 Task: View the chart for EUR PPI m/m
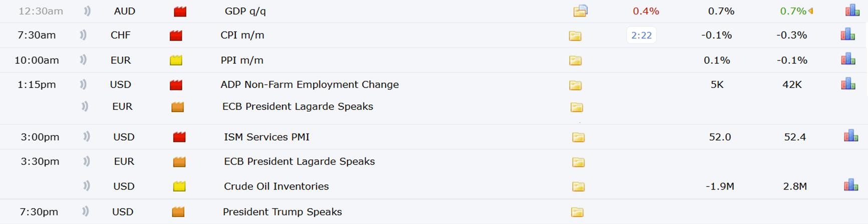[847, 59]
